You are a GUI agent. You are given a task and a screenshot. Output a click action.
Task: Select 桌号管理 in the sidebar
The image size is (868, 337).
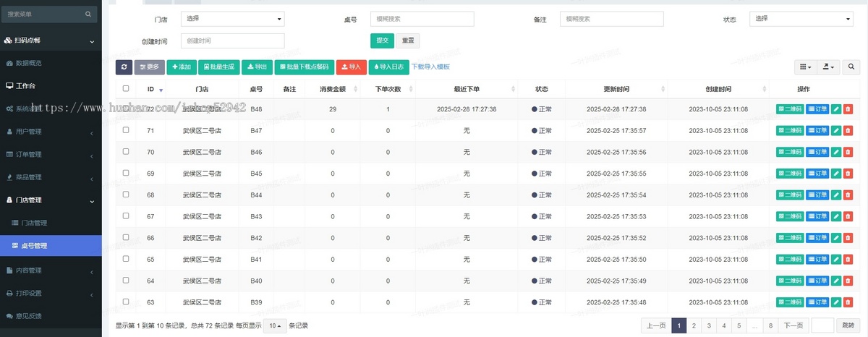pos(51,246)
